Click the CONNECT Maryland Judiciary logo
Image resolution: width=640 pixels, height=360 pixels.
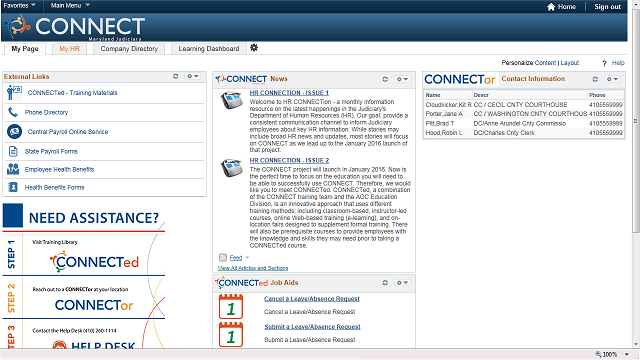pyautogui.click(x=74, y=27)
